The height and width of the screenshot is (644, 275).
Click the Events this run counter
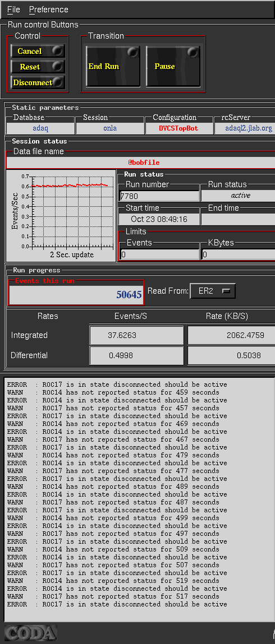76,295
